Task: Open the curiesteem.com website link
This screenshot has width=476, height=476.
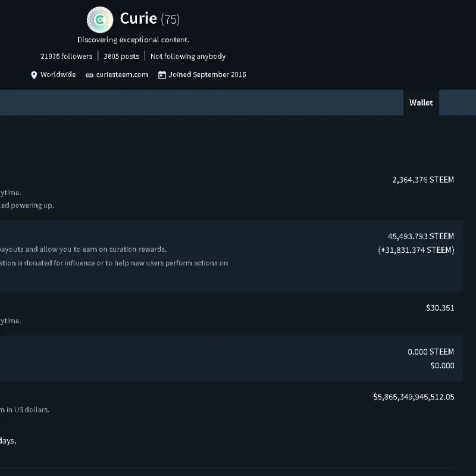Action: [x=122, y=75]
